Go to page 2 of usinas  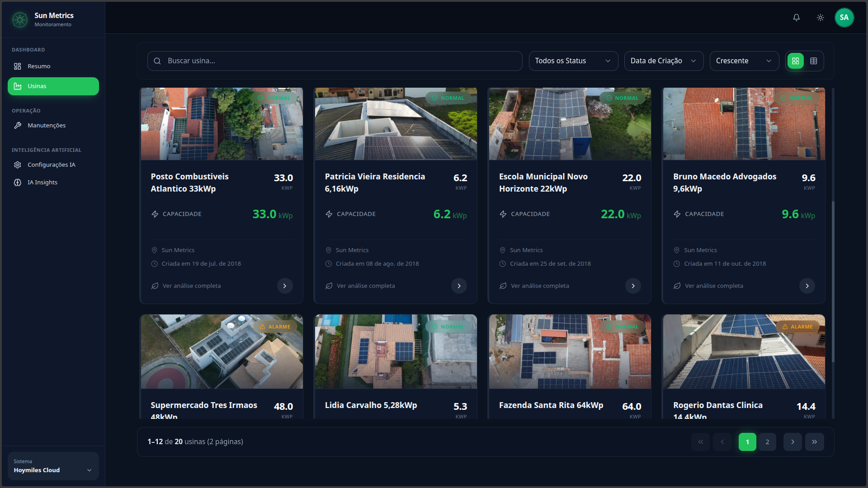(x=767, y=442)
